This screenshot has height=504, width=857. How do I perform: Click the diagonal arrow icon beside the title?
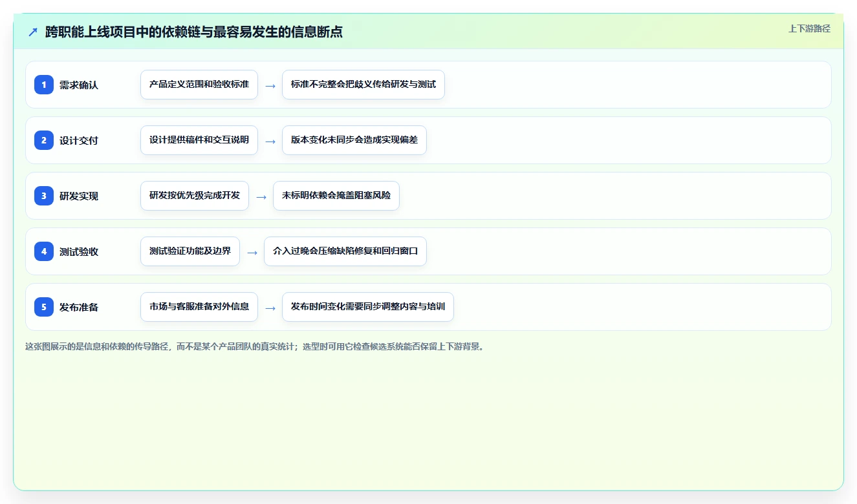click(33, 32)
